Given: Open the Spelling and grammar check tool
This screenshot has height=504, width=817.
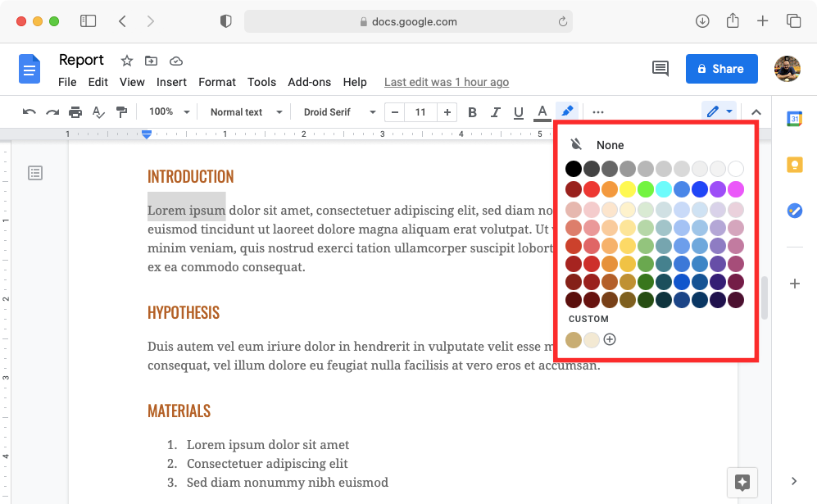Looking at the screenshot, I should click(98, 111).
